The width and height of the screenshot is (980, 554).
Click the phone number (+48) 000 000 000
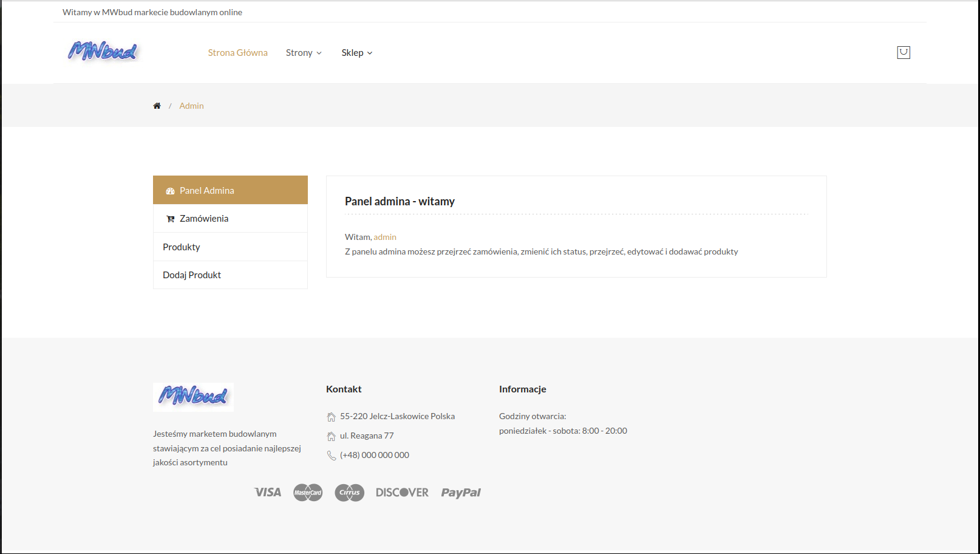[375, 455]
